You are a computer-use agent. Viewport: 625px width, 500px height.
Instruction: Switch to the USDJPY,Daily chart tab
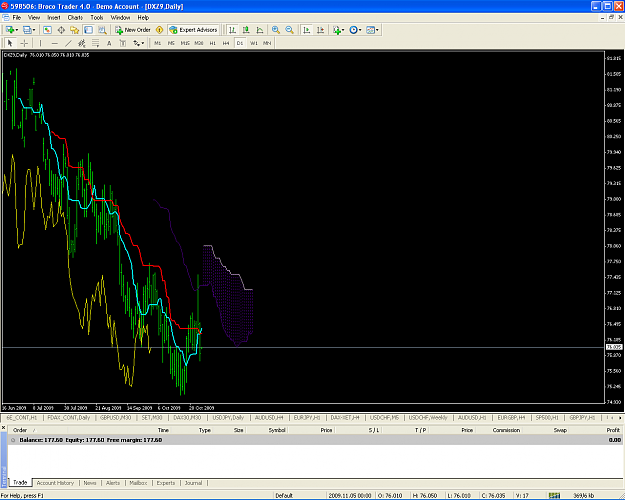(x=228, y=417)
